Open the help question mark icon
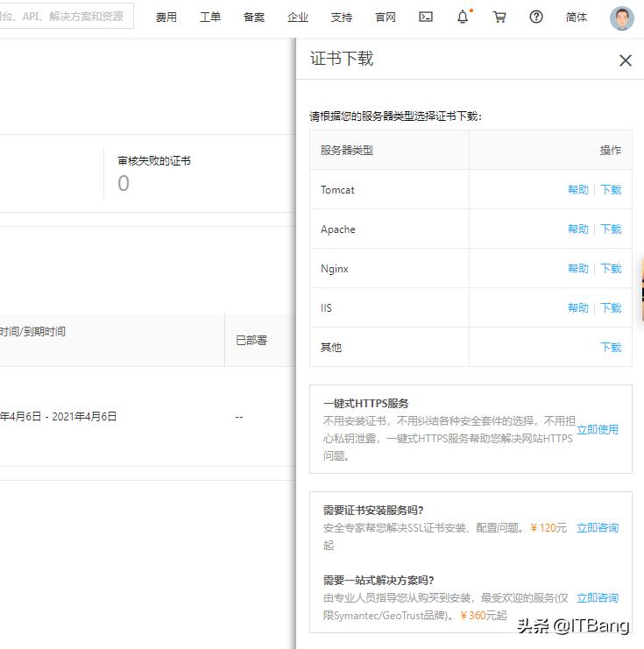 536,17
